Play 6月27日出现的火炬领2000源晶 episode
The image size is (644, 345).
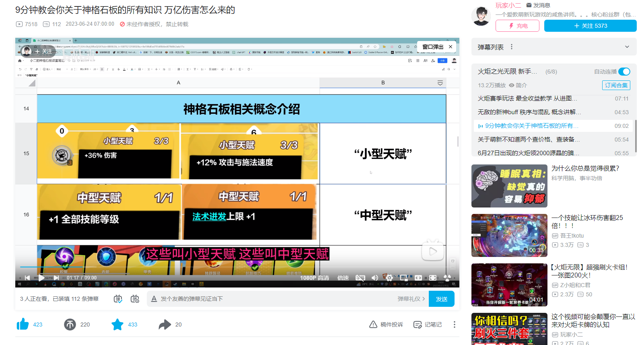point(553,153)
